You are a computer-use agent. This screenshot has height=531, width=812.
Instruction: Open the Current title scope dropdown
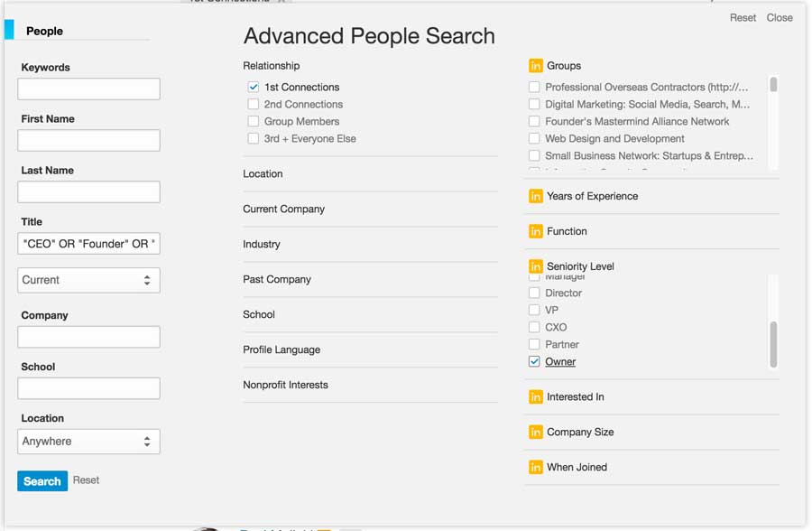tap(88, 280)
